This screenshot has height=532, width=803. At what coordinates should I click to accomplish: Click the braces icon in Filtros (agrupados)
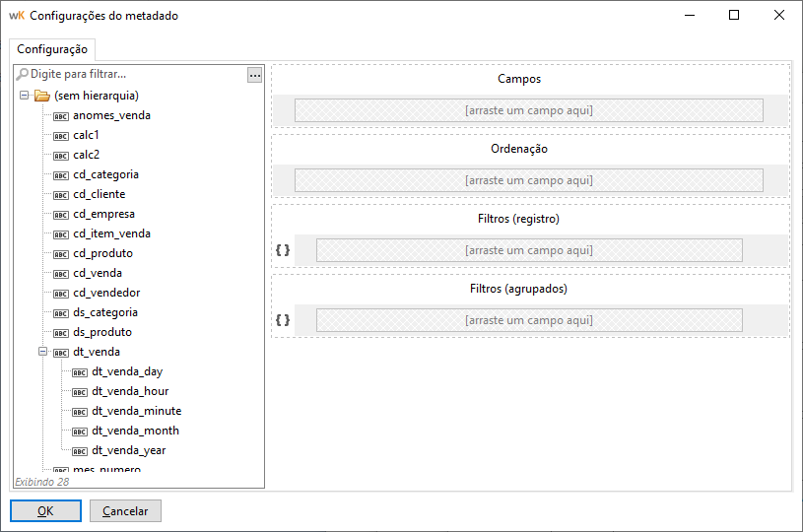pos(283,320)
